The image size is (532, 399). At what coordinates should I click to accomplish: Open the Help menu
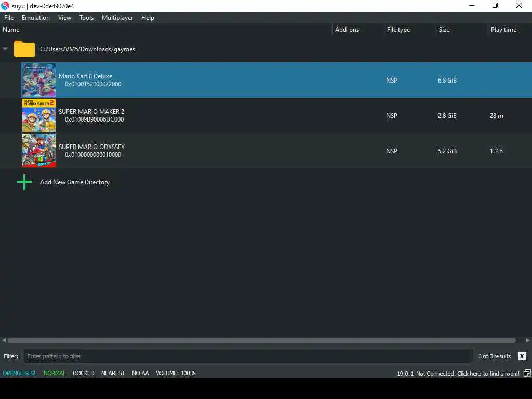[x=148, y=18]
